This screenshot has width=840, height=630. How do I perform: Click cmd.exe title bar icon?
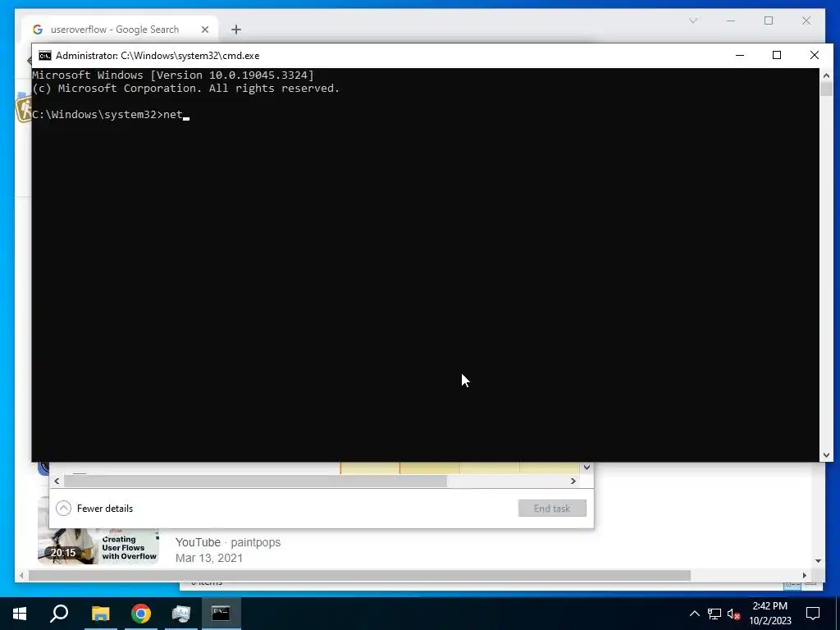(x=45, y=56)
